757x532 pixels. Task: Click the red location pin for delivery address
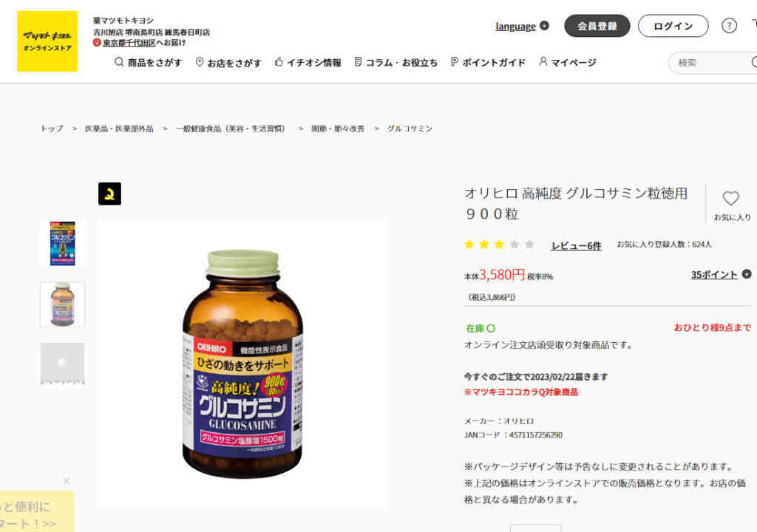click(97, 42)
